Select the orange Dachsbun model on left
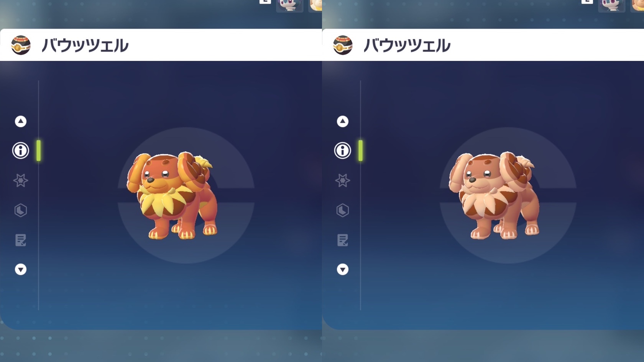The width and height of the screenshot is (644, 362). pyautogui.click(x=172, y=195)
